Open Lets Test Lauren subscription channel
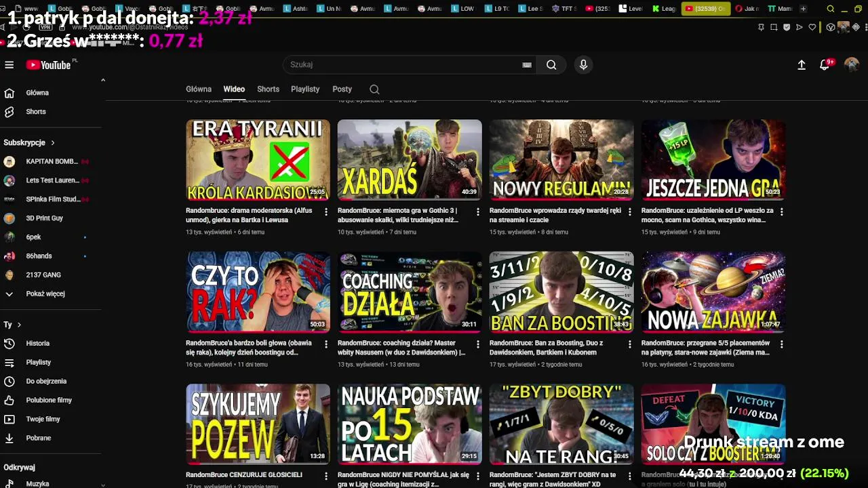This screenshot has height=488, width=868. tap(52, 181)
